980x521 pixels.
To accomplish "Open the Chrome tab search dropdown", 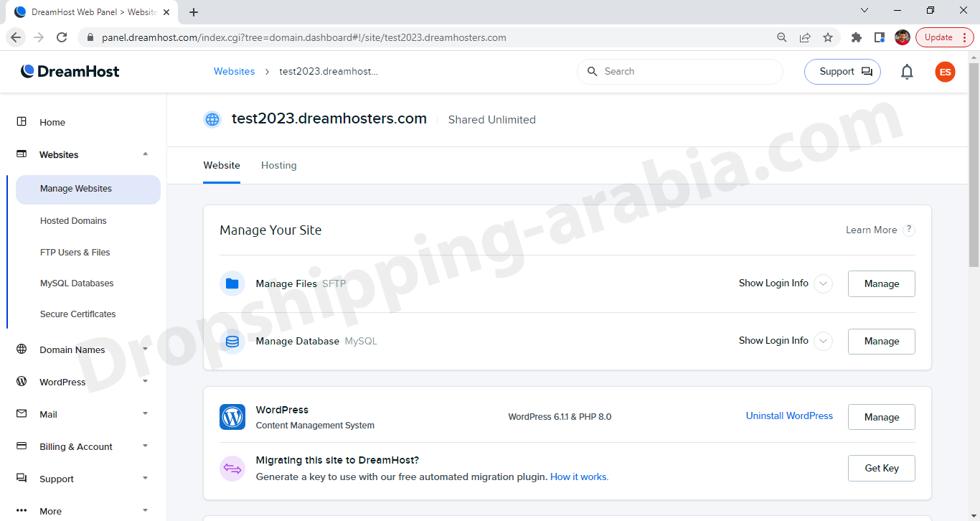I will pyautogui.click(x=864, y=11).
